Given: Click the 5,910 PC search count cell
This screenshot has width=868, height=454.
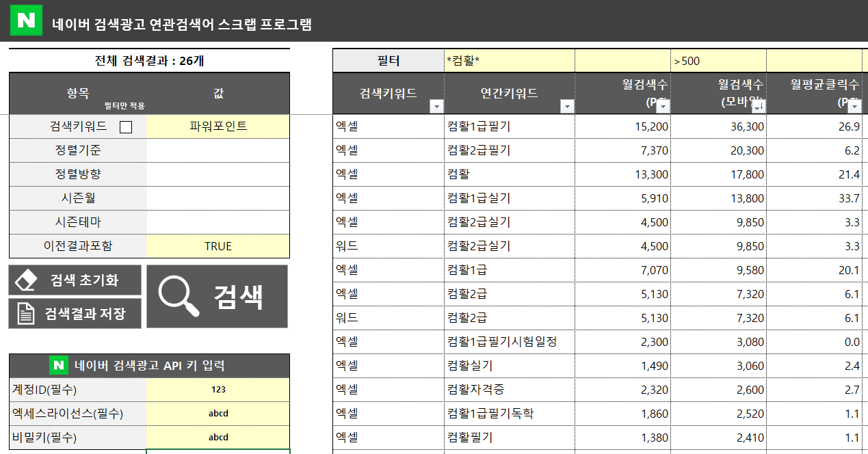Looking at the screenshot, I should click(622, 198).
